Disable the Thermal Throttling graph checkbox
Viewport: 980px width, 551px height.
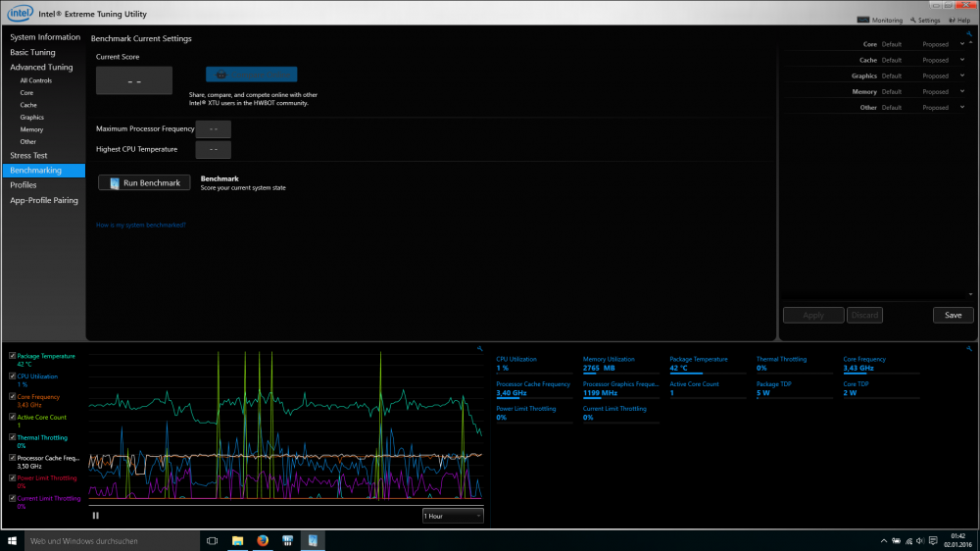pos(12,437)
